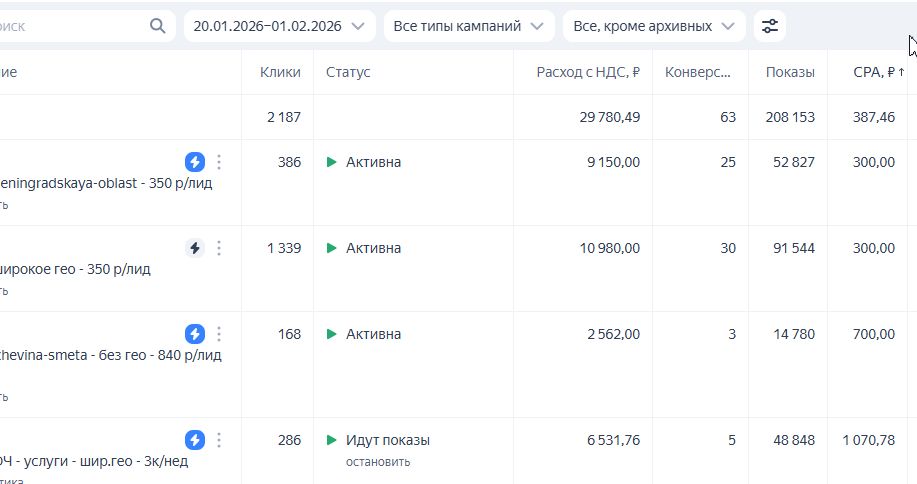Open three-dot menu for leningradskaya-oblast campaign

coord(219,162)
